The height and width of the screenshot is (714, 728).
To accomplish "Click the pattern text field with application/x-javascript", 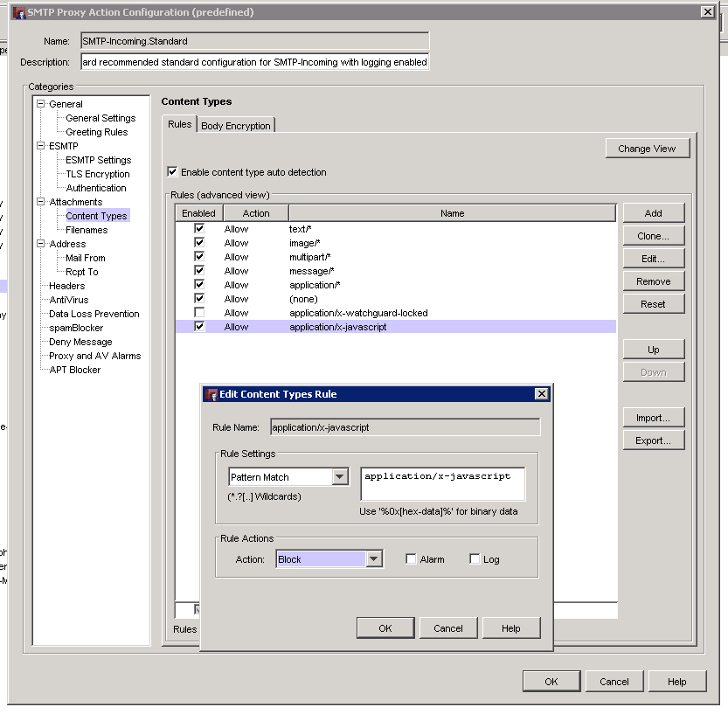I will (442, 483).
